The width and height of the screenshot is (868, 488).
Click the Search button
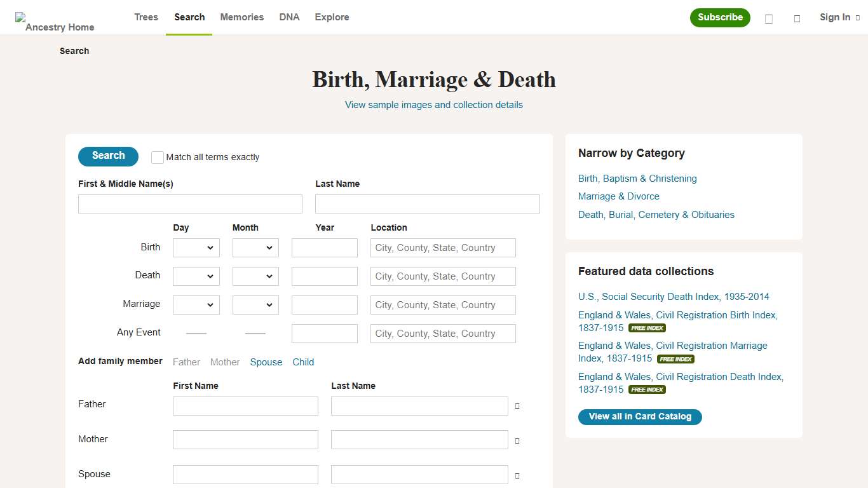point(108,156)
